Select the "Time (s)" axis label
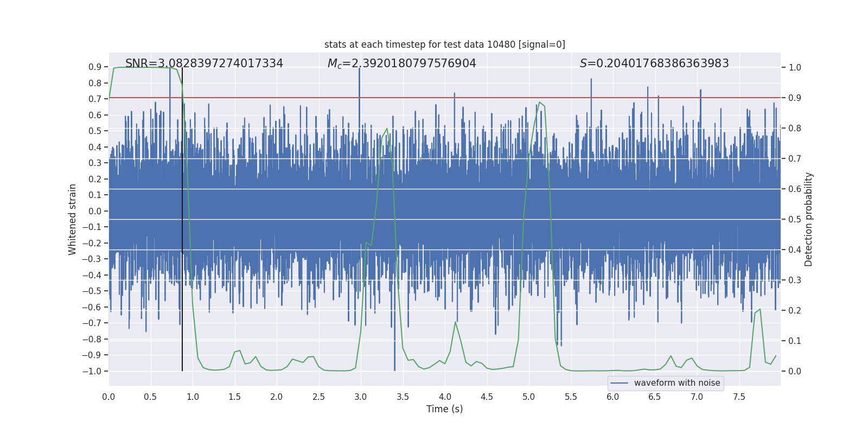 coord(445,409)
